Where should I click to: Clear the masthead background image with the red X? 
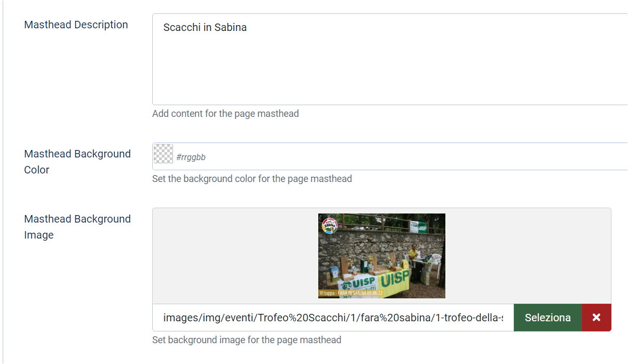point(596,318)
